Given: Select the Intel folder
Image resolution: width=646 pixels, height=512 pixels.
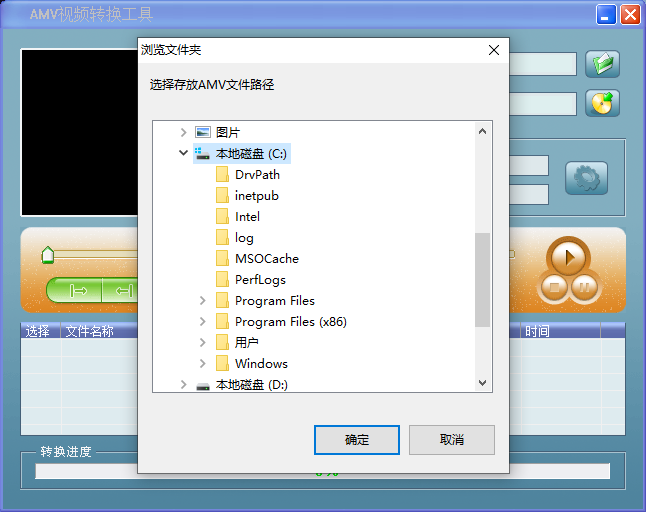Looking at the screenshot, I should [x=238, y=217].
